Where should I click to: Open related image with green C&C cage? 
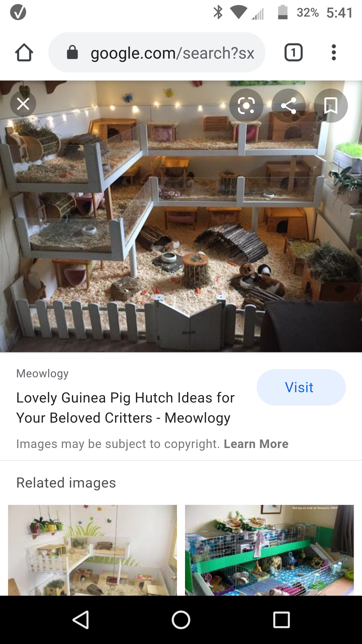[x=269, y=550]
